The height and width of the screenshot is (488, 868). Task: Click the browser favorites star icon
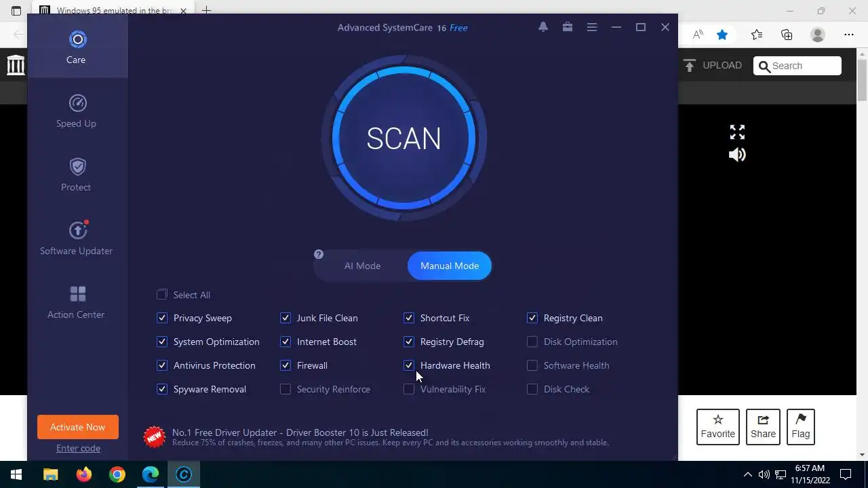722,35
